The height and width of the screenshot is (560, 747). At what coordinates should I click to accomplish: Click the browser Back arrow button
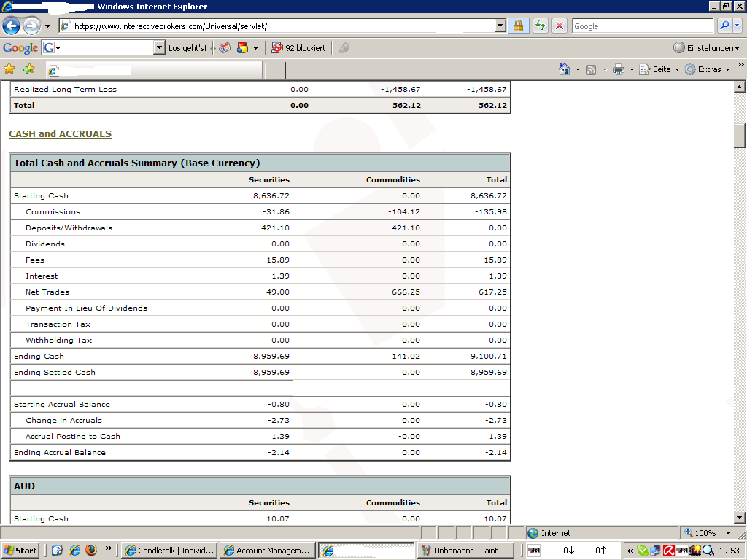click(11, 26)
